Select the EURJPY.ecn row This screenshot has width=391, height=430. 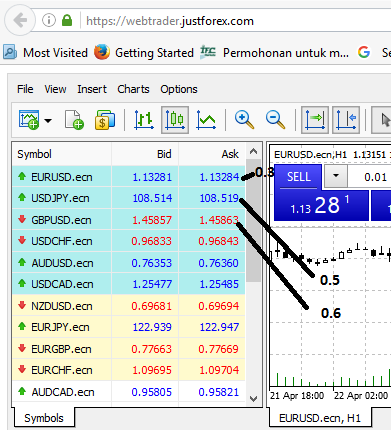click(x=129, y=327)
